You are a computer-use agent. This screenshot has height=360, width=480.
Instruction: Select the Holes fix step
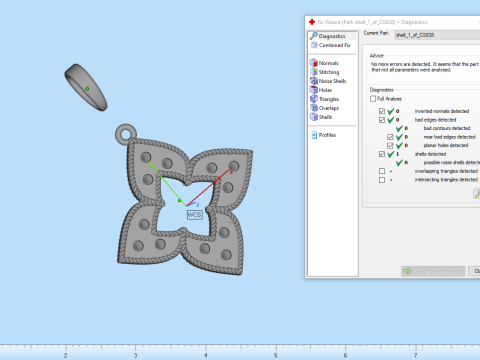coord(325,90)
